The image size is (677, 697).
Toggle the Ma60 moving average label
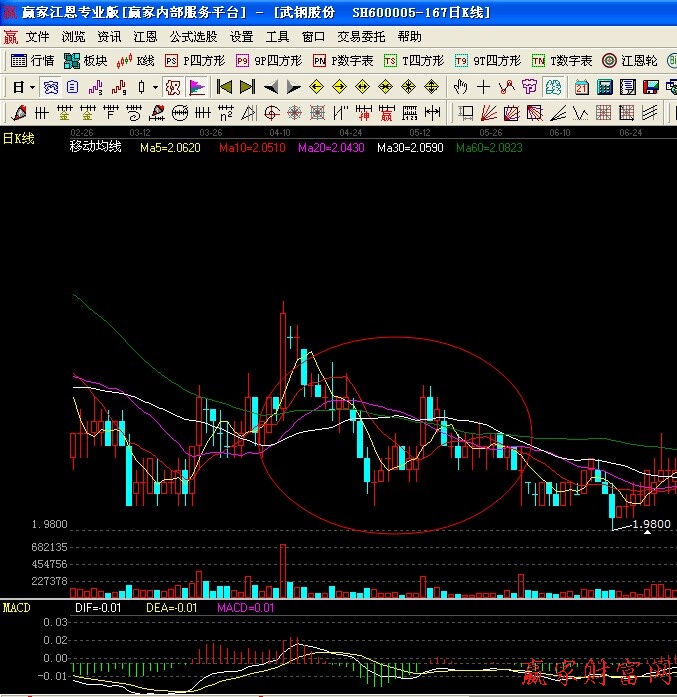(x=489, y=148)
